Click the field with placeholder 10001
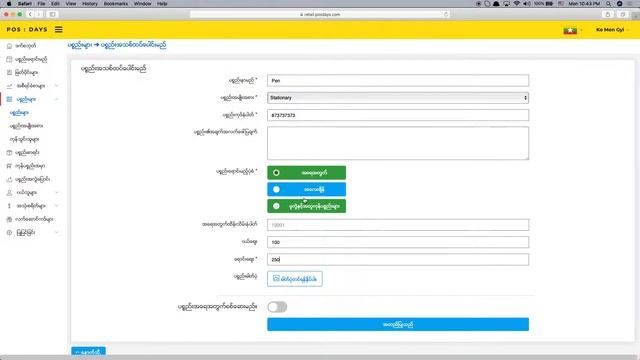 pyautogui.click(x=398, y=225)
